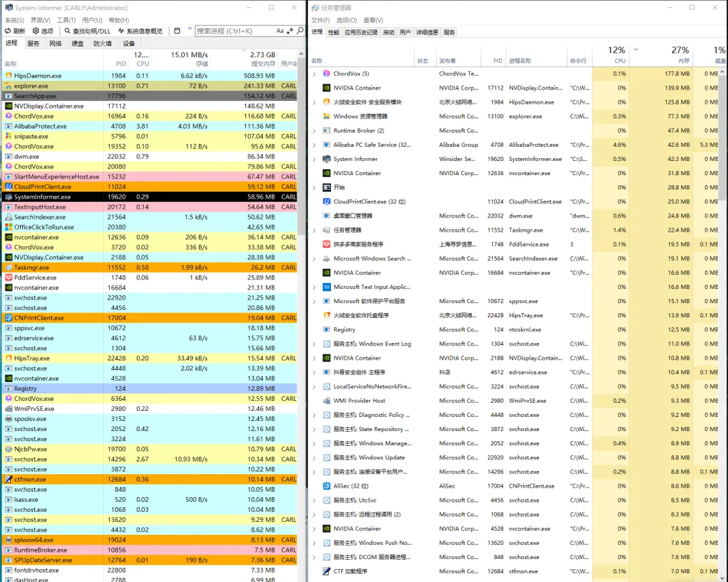
Task: Click the ChordVox (5) icon in Task Manager
Action: coord(326,74)
